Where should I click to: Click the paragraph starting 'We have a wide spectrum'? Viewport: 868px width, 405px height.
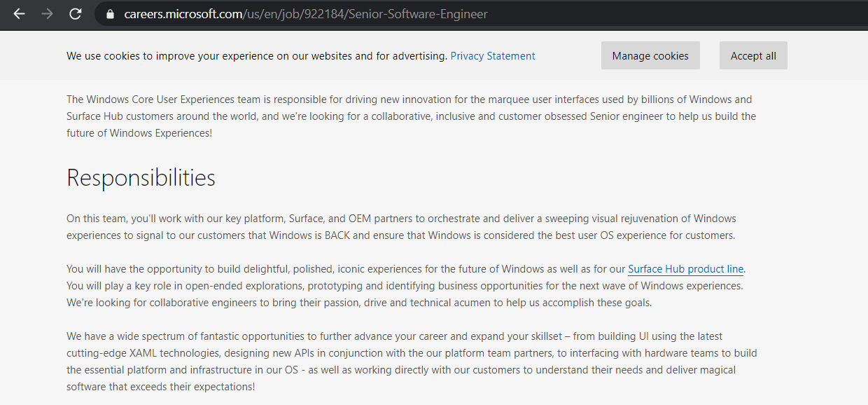pyautogui.click(x=412, y=362)
